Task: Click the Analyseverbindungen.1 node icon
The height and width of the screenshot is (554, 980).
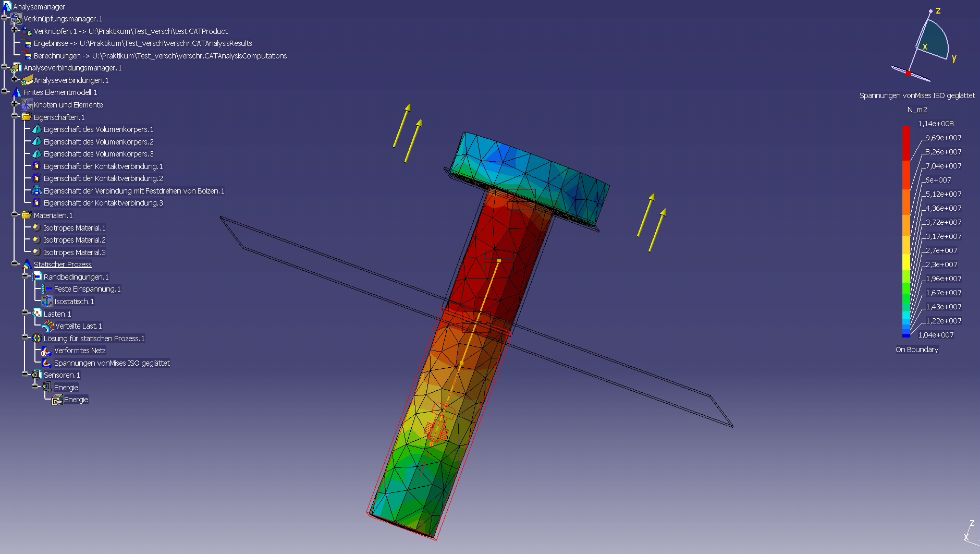Action: point(27,80)
